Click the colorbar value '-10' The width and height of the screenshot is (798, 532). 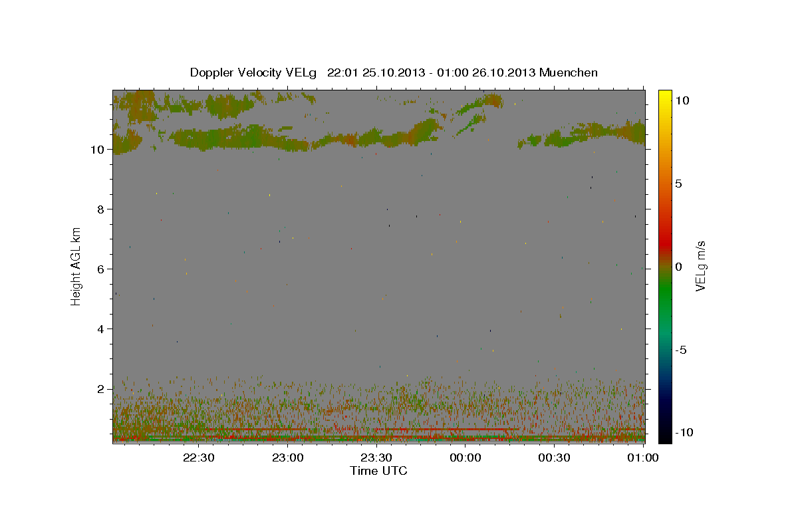(x=684, y=432)
